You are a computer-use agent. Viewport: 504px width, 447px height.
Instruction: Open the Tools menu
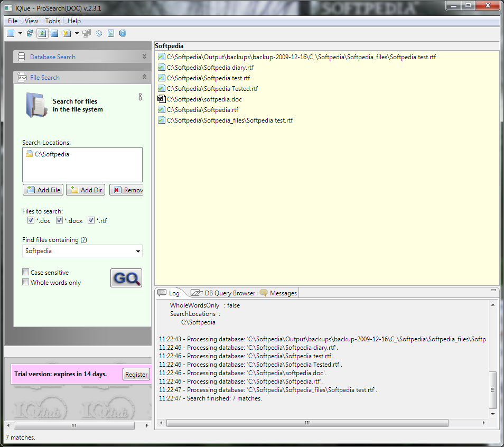coord(53,21)
